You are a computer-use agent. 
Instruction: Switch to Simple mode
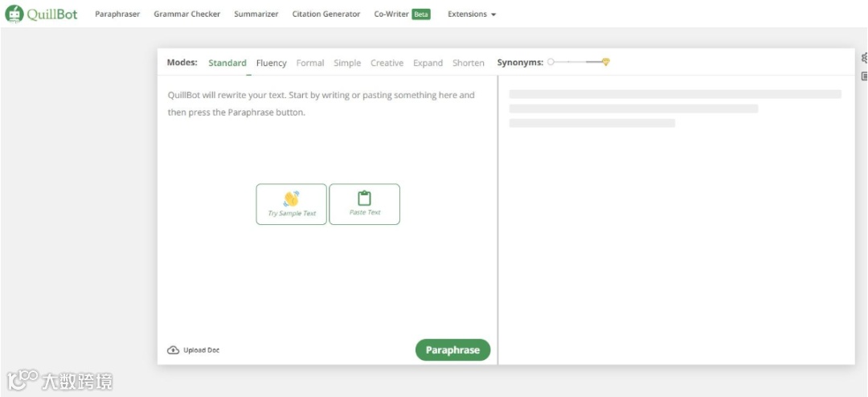tap(347, 63)
